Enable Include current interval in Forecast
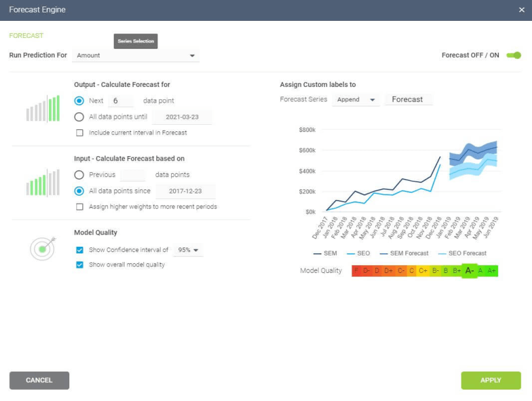The height and width of the screenshot is (401, 532). pos(80,133)
